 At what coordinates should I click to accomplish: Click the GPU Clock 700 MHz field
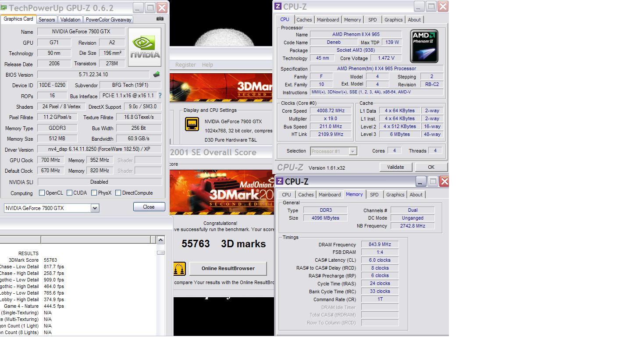pos(51,160)
